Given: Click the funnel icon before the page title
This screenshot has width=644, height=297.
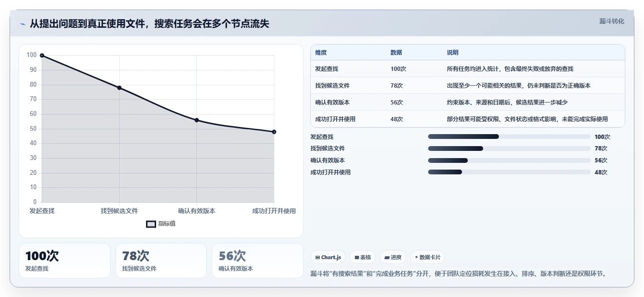Looking at the screenshot, I should (23, 24).
